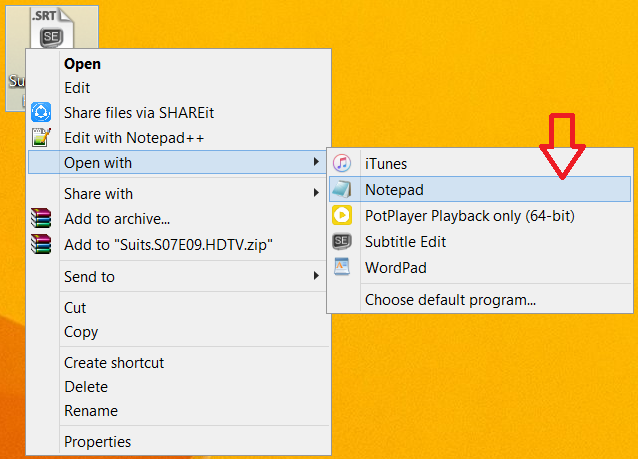This screenshot has height=459, width=638.
Task: Add file to Suits.S07E09.HDTV.zip
Action: coord(168,243)
